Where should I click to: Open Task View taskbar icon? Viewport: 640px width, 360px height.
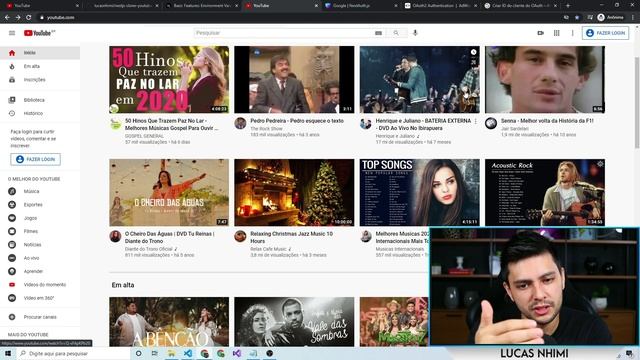(x=155, y=353)
